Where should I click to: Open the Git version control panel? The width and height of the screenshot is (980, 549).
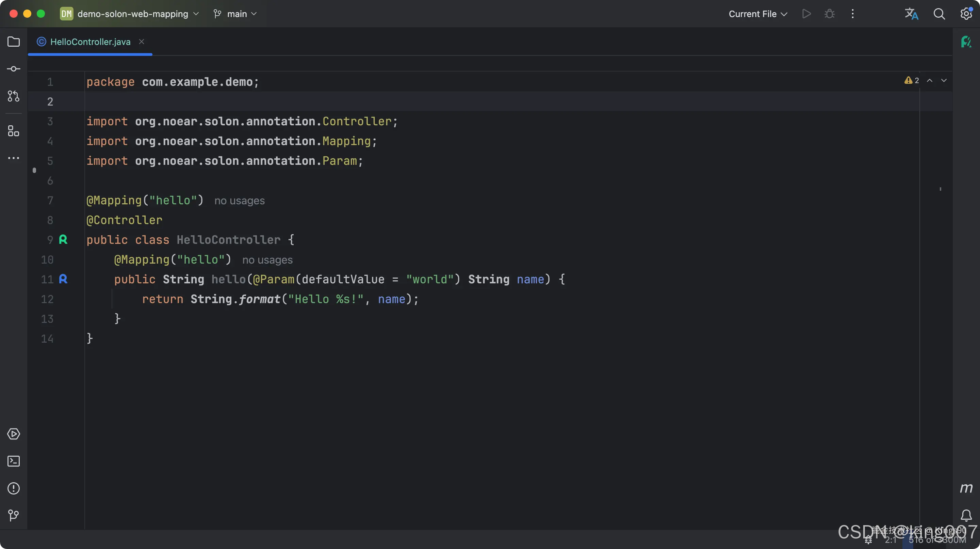click(x=14, y=516)
